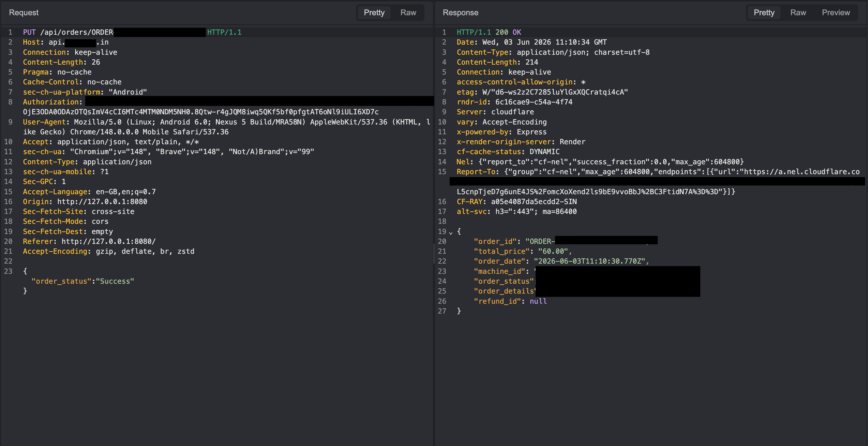Click the Origin header value in request
868x446 pixels.
(x=102, y=202)
